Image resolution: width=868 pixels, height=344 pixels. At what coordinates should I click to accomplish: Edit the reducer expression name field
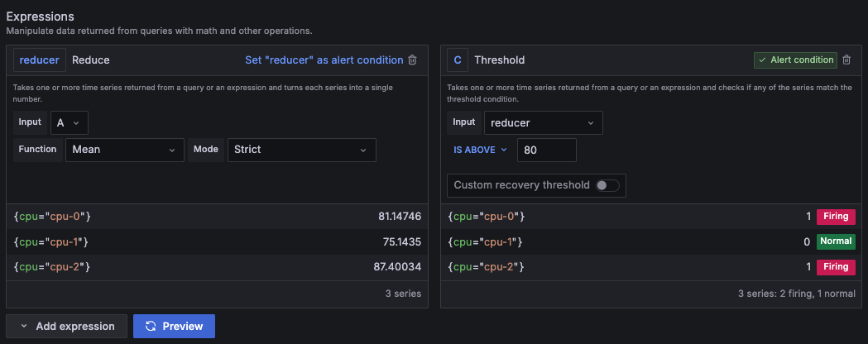point(40,60)
